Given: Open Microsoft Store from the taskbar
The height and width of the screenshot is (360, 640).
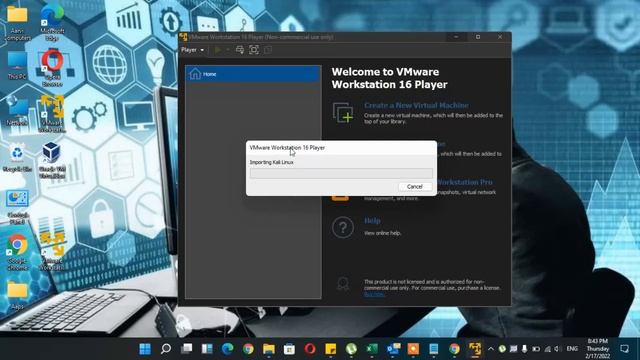Looking at the screenshot, I should (x=289, y=349).
